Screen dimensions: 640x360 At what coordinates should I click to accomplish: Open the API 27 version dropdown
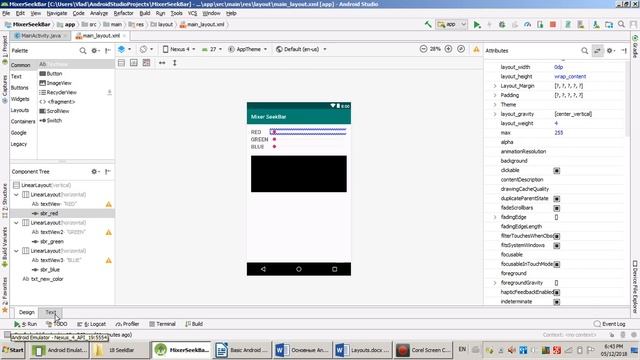click(212, 49)
